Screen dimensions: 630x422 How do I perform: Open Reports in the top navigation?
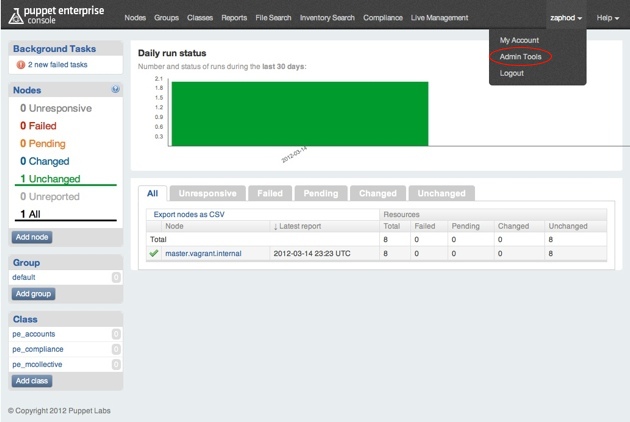point(234,18)
